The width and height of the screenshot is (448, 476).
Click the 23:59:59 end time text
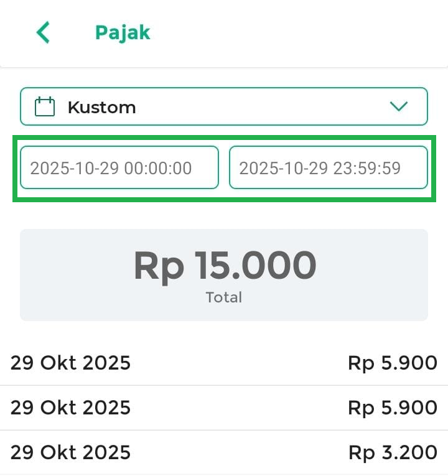point(367,168)
